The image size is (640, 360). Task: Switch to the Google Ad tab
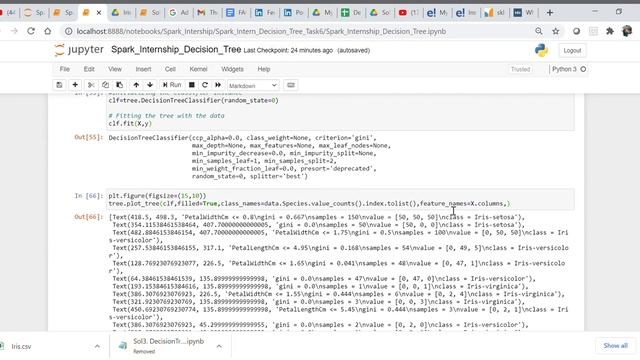[x=179, y=13]
